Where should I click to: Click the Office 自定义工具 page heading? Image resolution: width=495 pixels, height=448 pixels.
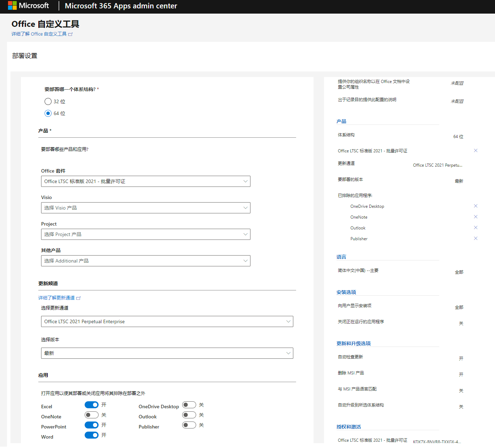(45, 24)
